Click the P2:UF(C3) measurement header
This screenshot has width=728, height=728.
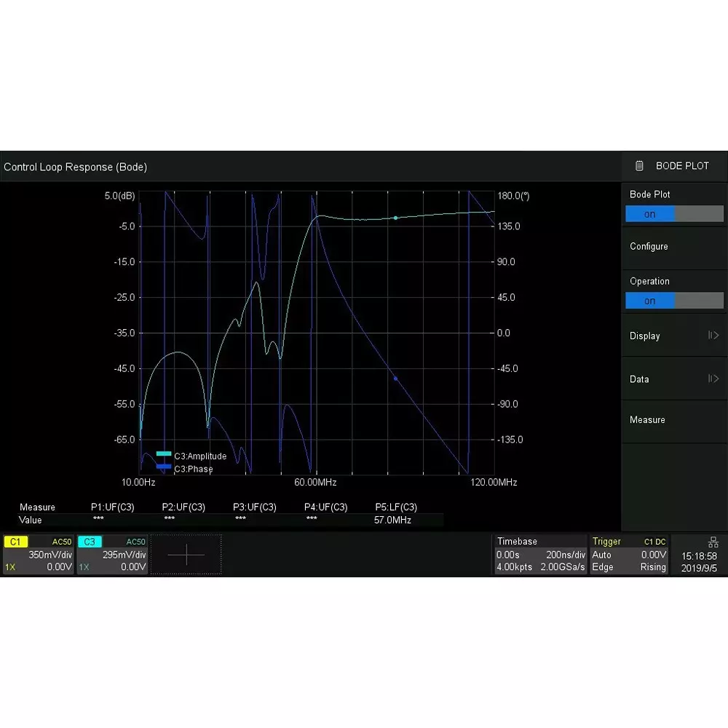(183, 507)
